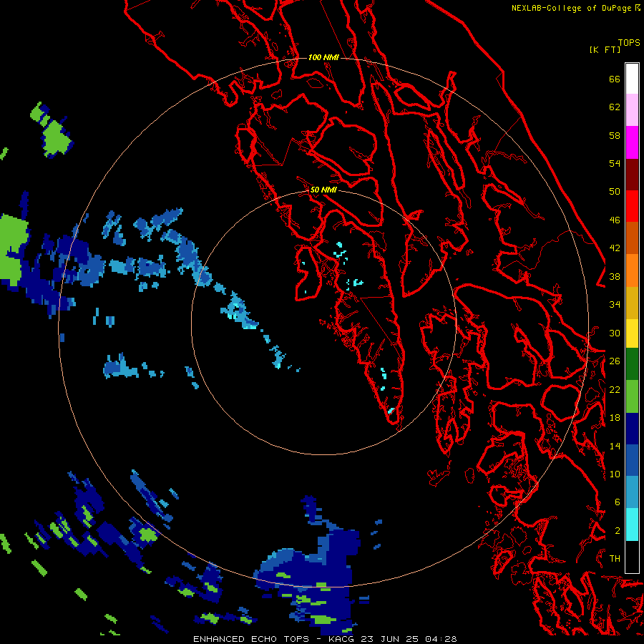Select the navy 14–18 kft legend swatch
Screen dimensions: 644x644
632,429
